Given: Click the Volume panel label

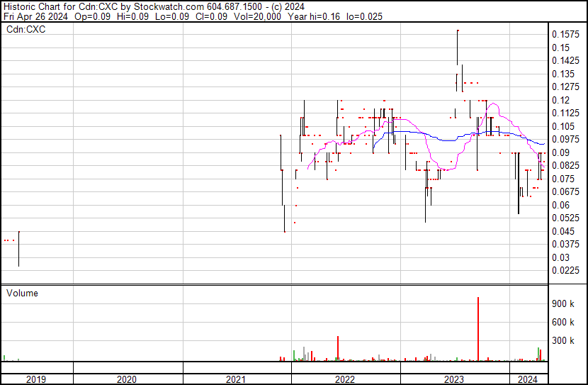Looking at the screenshot, I should click(22, 293).
